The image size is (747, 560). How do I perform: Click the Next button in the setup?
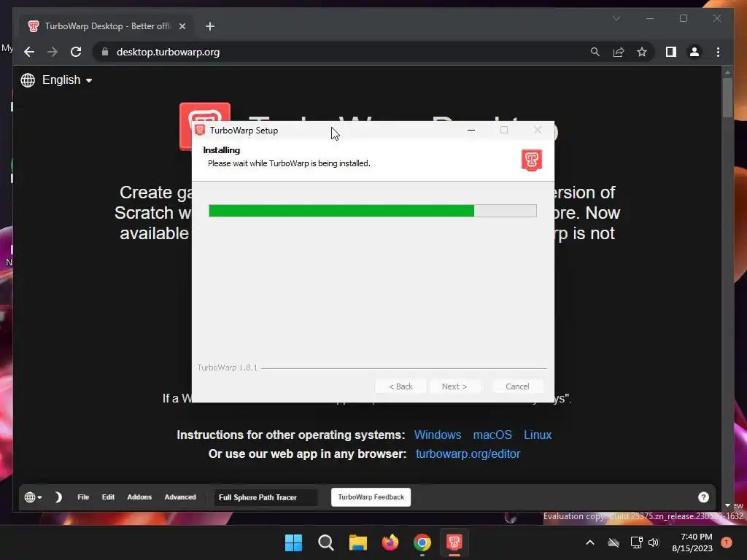pos(454,386)
